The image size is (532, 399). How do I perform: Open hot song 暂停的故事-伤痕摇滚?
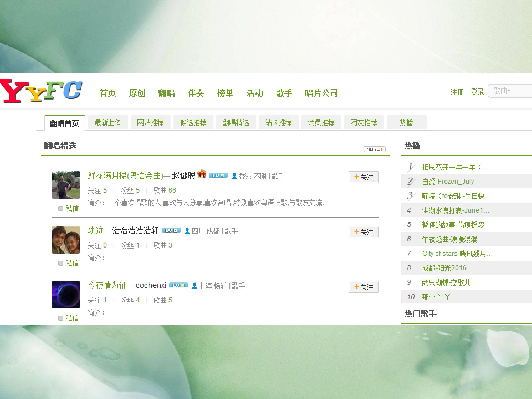tap(453, 225)
